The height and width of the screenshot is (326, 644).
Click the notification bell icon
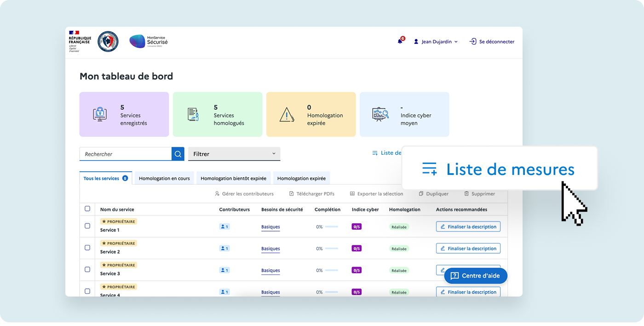click(x=400, y=41)
